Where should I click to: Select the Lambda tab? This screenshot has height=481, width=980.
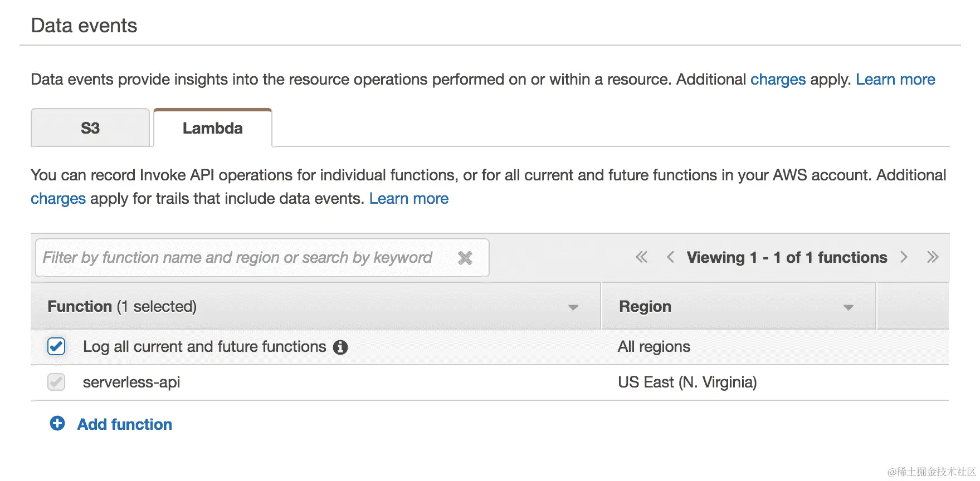[x=213, y=128]
